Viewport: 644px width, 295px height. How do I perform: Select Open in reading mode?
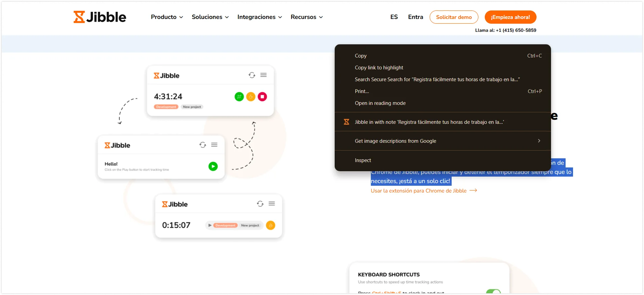[x=443, y=103]
